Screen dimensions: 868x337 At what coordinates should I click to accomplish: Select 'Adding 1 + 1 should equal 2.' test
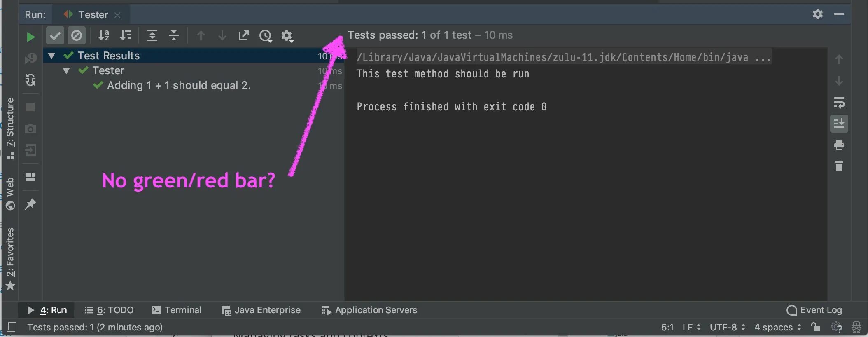coord(178,85)
